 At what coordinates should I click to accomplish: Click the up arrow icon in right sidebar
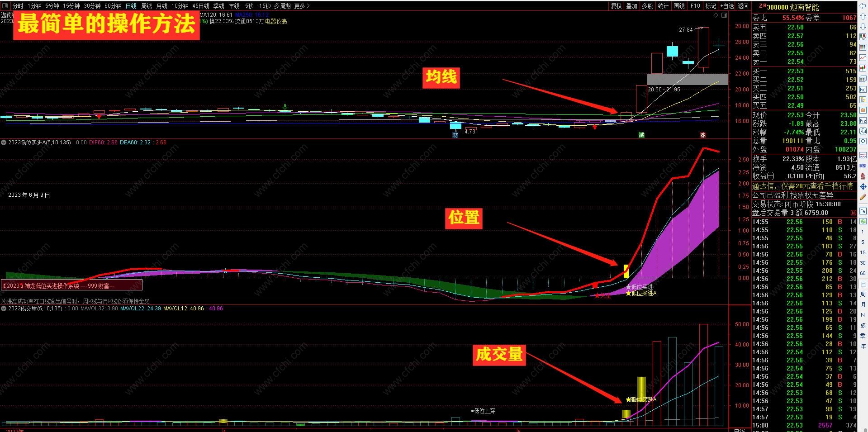tap(863, 17)
